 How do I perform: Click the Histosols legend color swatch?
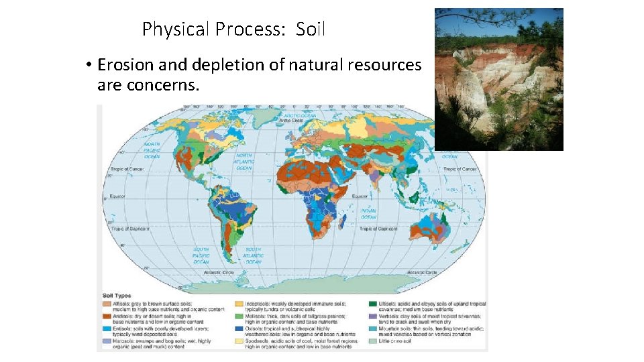(107, 341)
